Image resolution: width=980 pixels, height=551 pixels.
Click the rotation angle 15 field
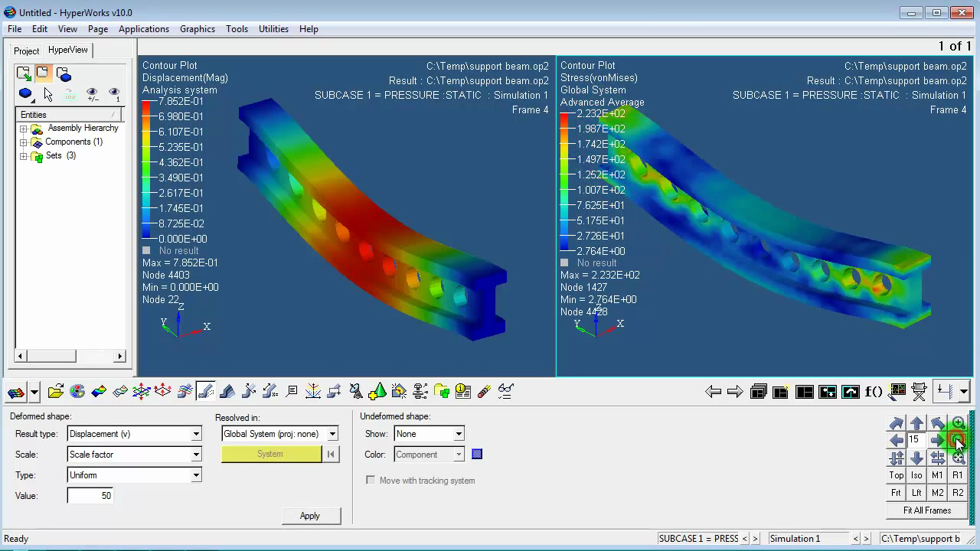click(917, 440)
